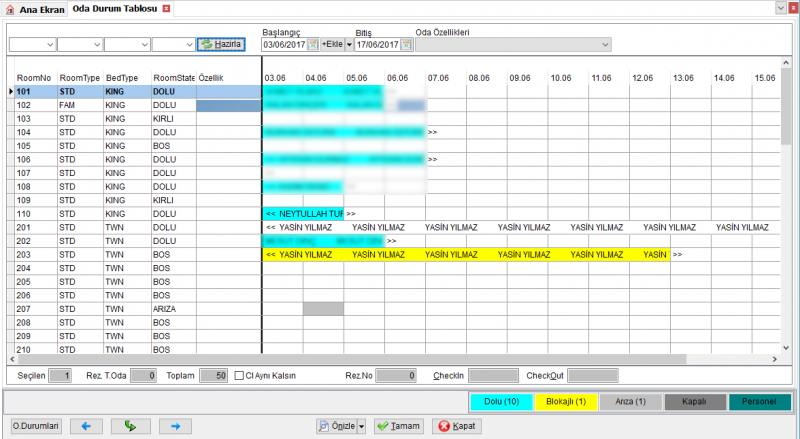The height and width of the screenshot is (439, 800).
Task: Click the Toplam field showing 50
Action: pos(213,376)
